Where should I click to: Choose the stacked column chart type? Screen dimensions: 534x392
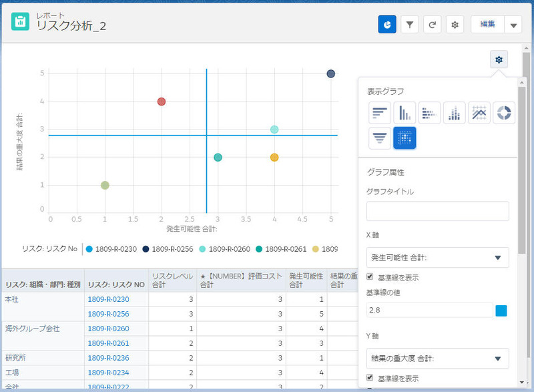click(x=455, y=113)
